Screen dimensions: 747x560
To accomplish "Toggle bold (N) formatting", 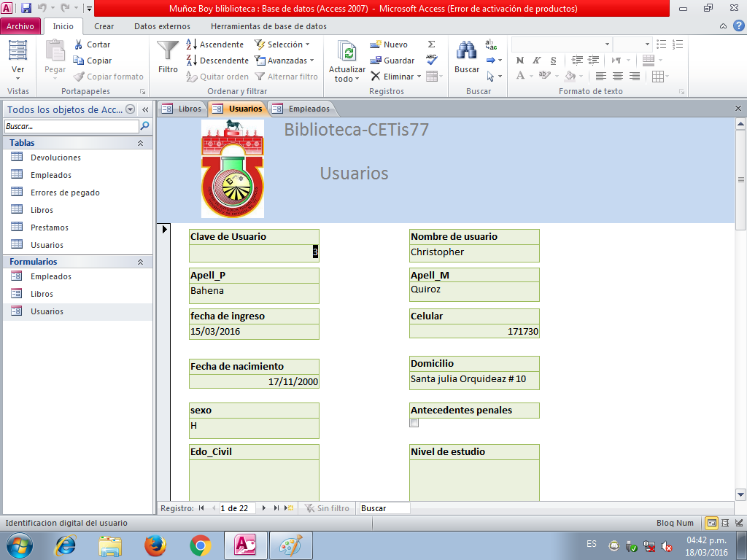I will point(520,61).
